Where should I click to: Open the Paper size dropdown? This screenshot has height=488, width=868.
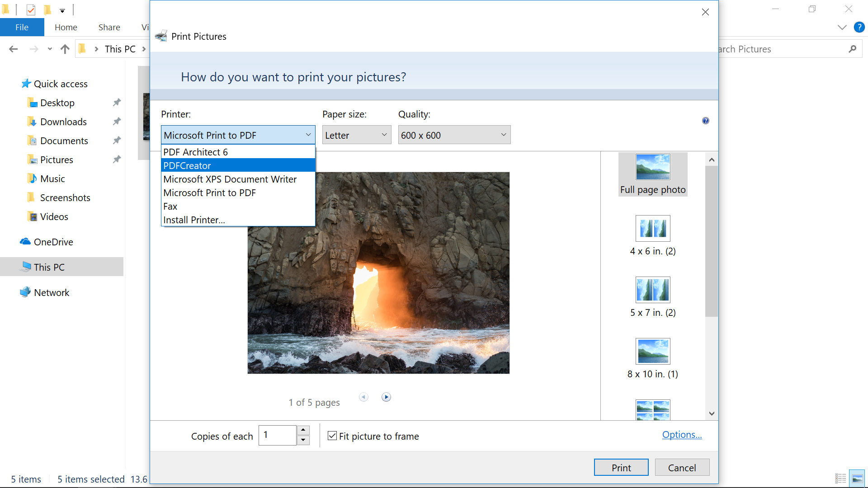(x=356, y=135)
